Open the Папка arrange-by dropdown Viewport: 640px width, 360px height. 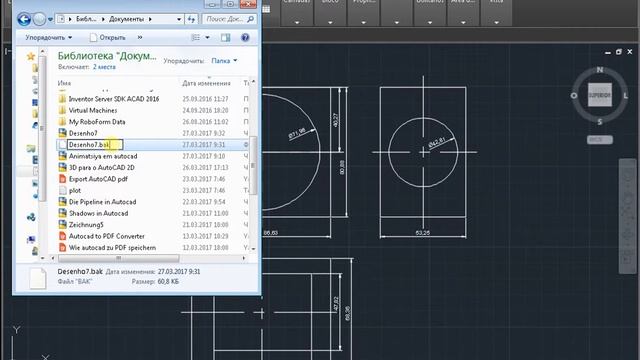click(x=224, y=61)
